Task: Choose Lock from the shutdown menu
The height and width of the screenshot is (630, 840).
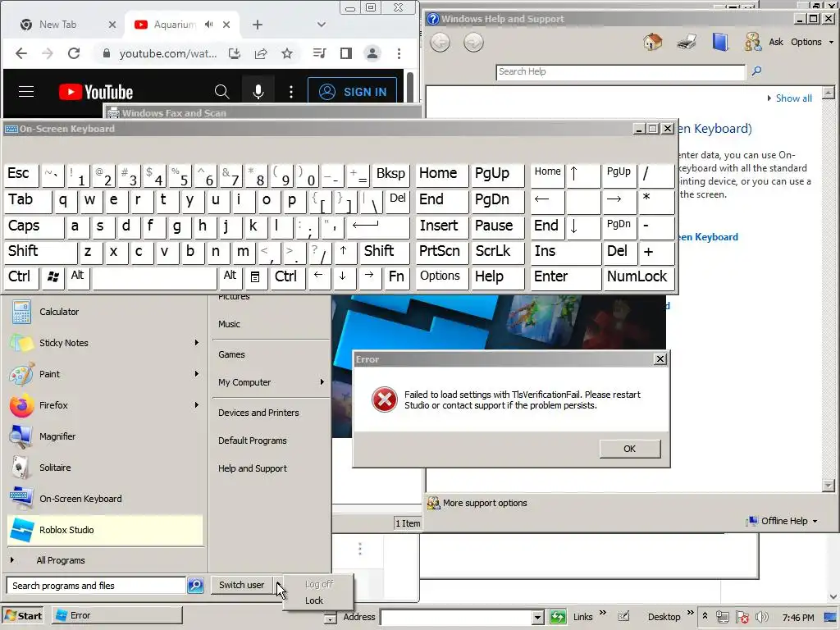Action: [314, 600]
